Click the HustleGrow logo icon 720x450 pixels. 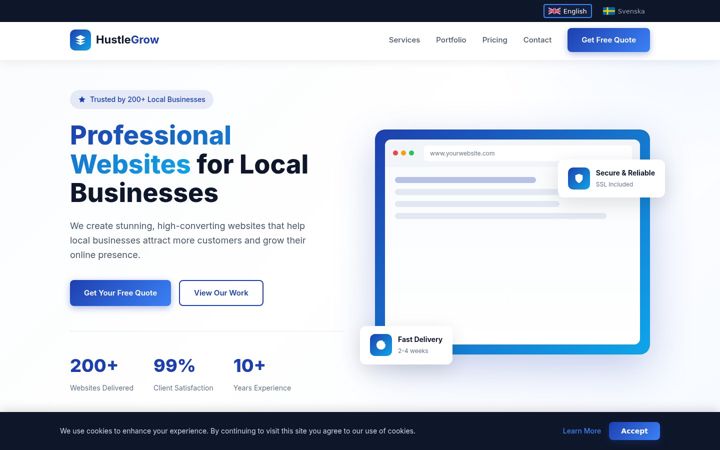(80, 40)
